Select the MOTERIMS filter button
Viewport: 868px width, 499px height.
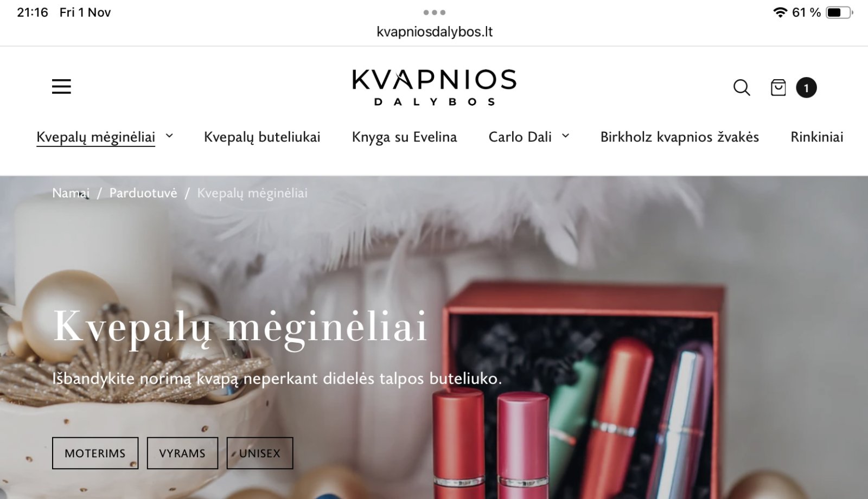click(95, 453)
